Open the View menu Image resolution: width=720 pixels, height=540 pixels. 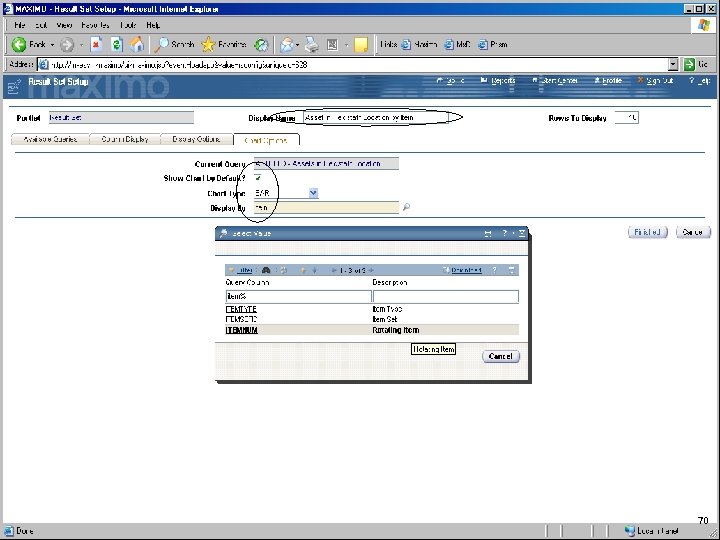64,25
